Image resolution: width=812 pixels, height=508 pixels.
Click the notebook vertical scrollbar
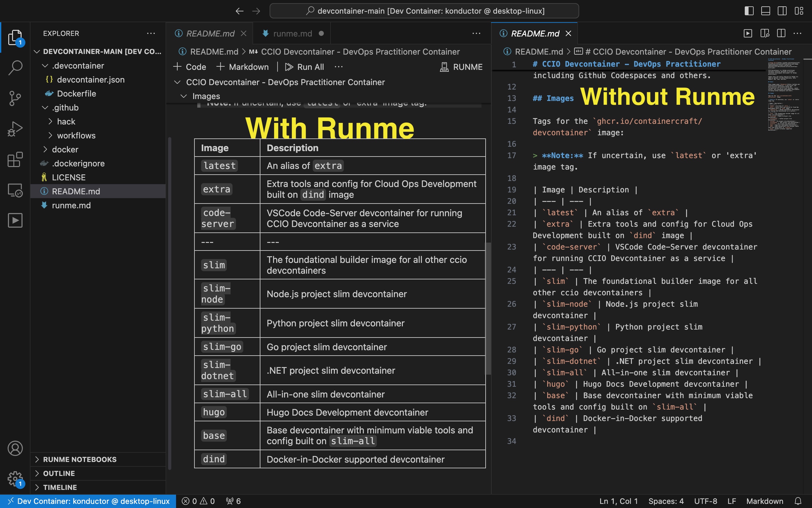(x=488, y=308)
